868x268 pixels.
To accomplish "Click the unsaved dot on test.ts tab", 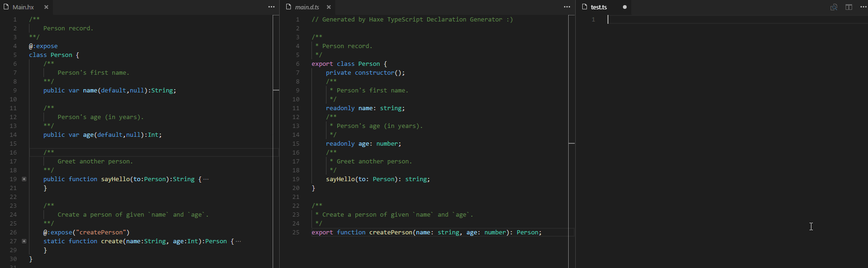I will [x=624, y=7].
